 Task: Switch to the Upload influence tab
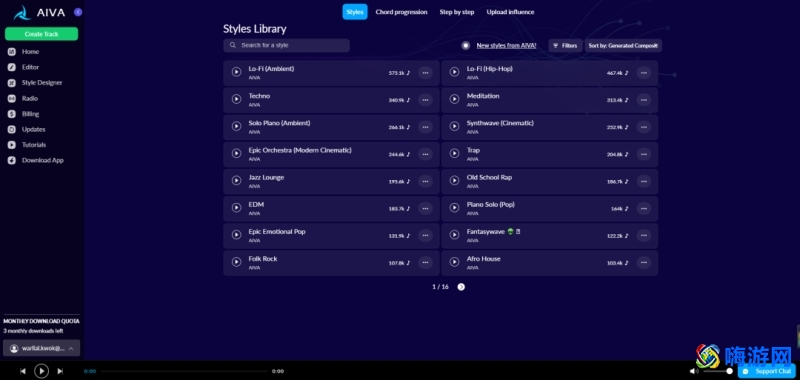click(x=510, y=12)
